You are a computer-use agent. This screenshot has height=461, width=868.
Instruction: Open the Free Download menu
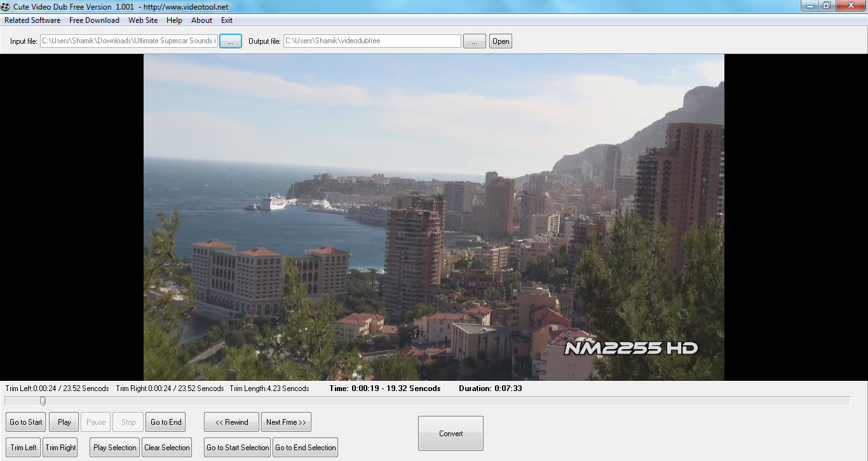click(94, 20)
